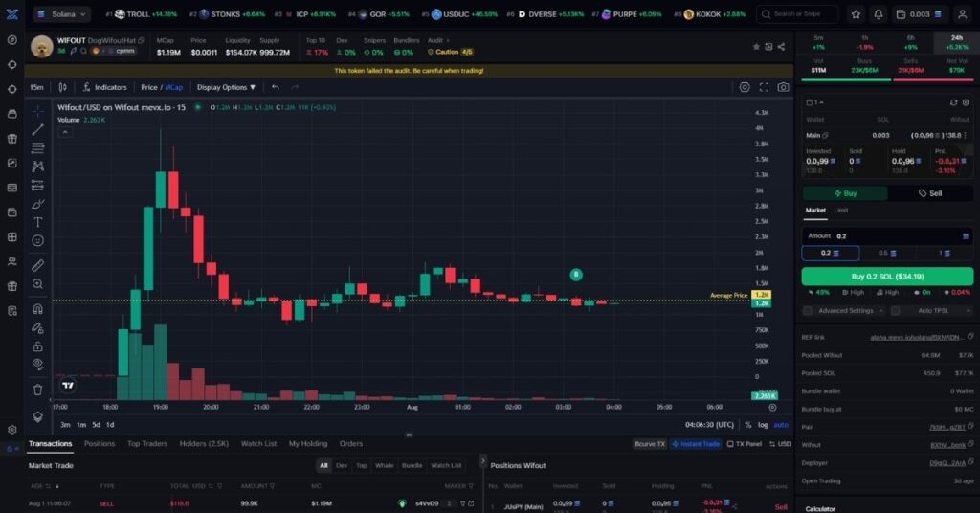Share the WIFOUT token page
This screenshot has height=513, width=980.
[x=781, y=47]
